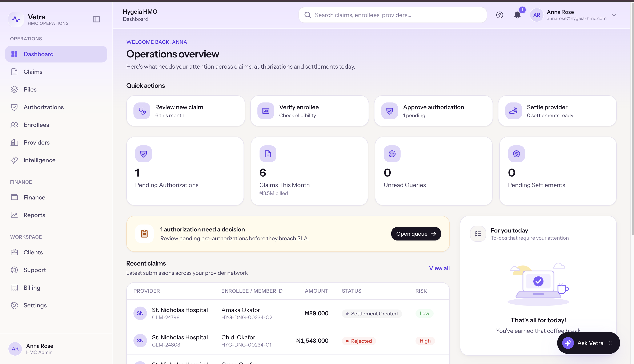Image resolution: width=634 pixels, height=364 pixels.
Task: Click the Finance wallet icon
Action: [14, 197]
